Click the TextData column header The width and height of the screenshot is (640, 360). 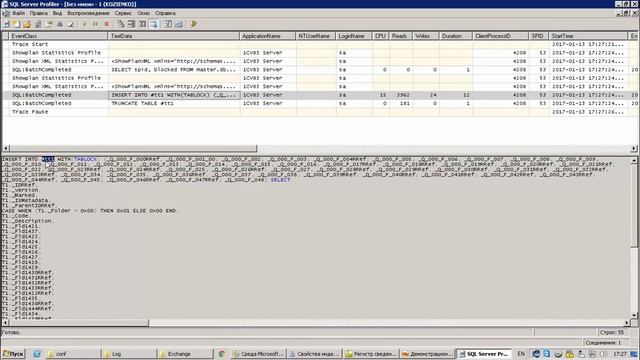(174, 36)
